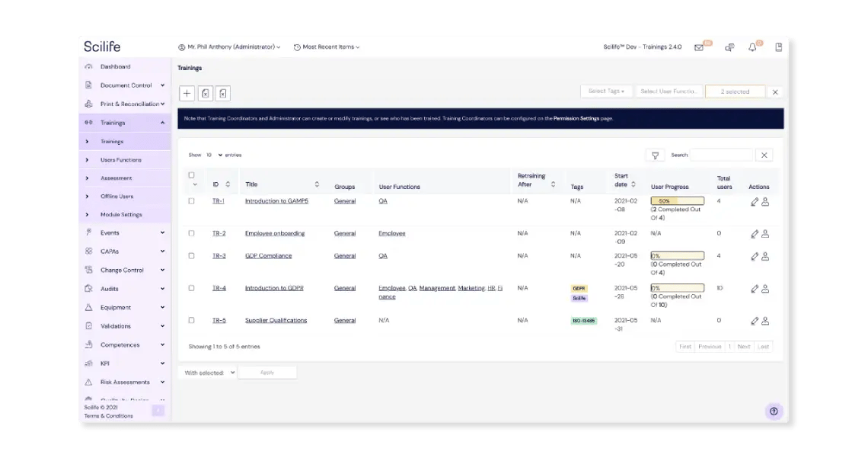Click the Dashboard sidebar icon
This screenshot has width=868, height=458.
88,66
